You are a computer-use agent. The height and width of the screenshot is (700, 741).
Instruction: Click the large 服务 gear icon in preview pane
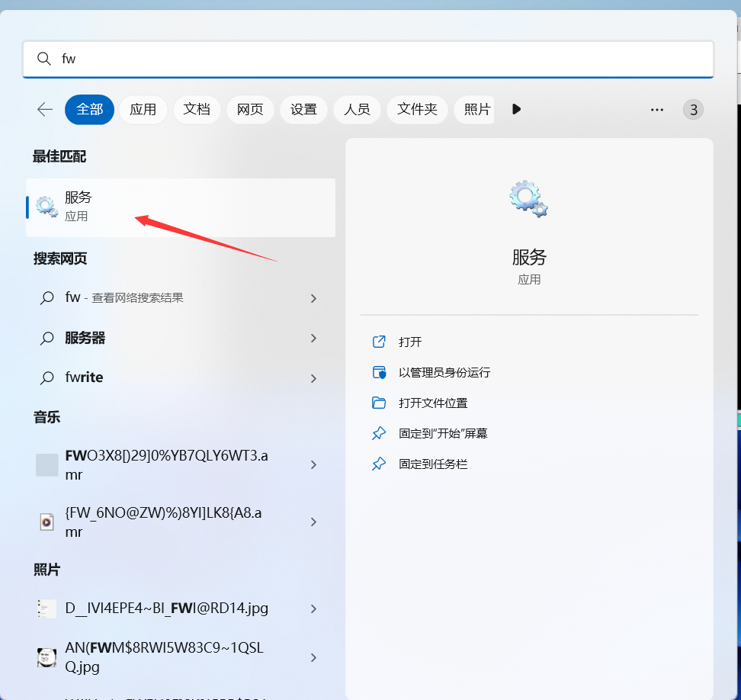528,198
